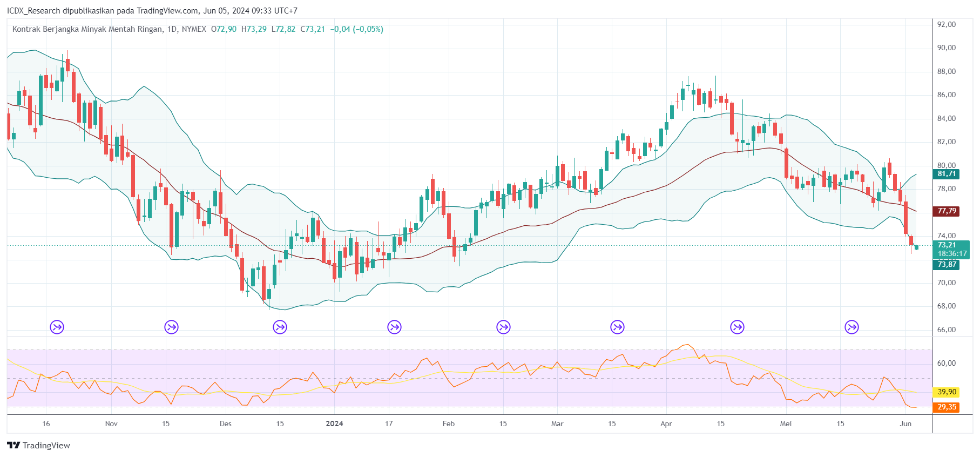This screenshot has width=980, height=457.
Task: Click the Nov date label on the time axis
Action: point(111,424)
